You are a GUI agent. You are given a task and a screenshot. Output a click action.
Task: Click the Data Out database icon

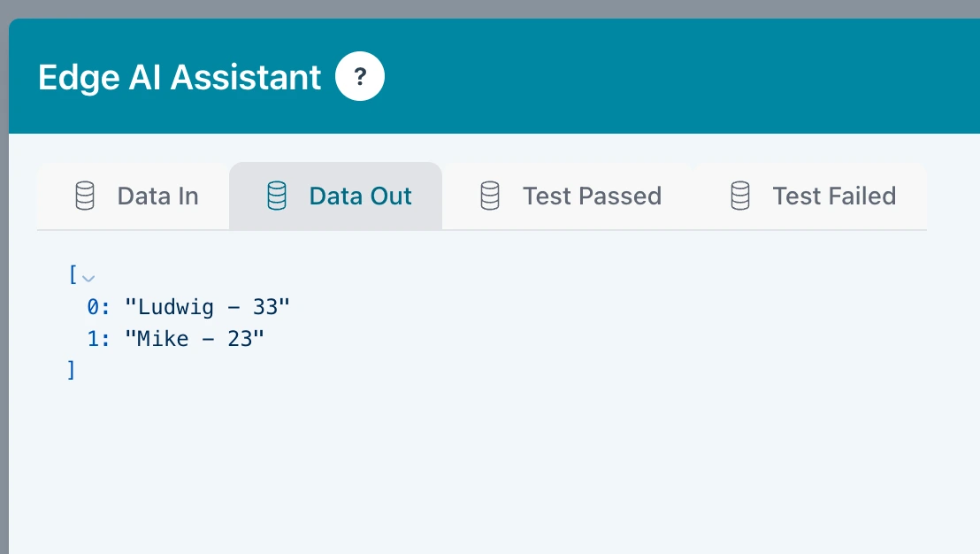(277, 196)
